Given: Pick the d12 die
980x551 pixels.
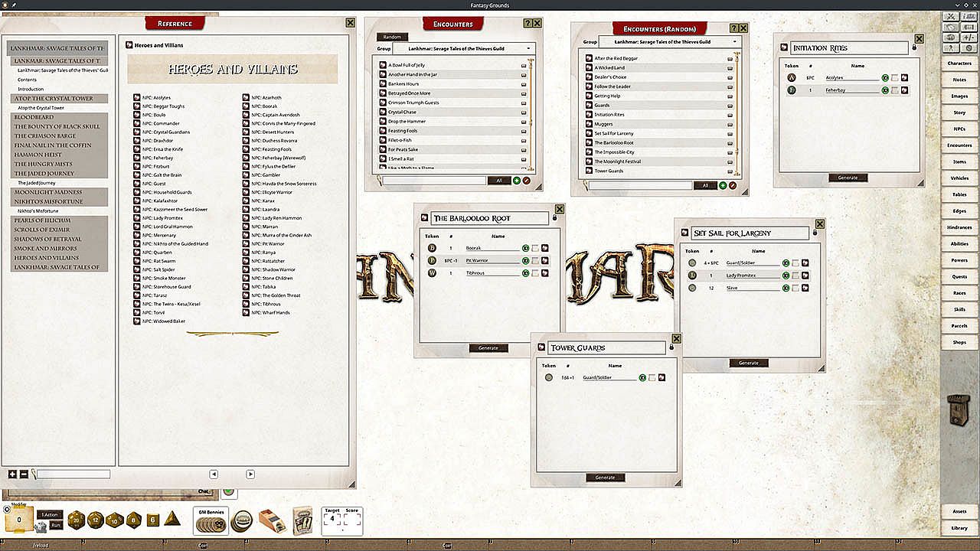Looking at the screenshot, I should [96, 520].
